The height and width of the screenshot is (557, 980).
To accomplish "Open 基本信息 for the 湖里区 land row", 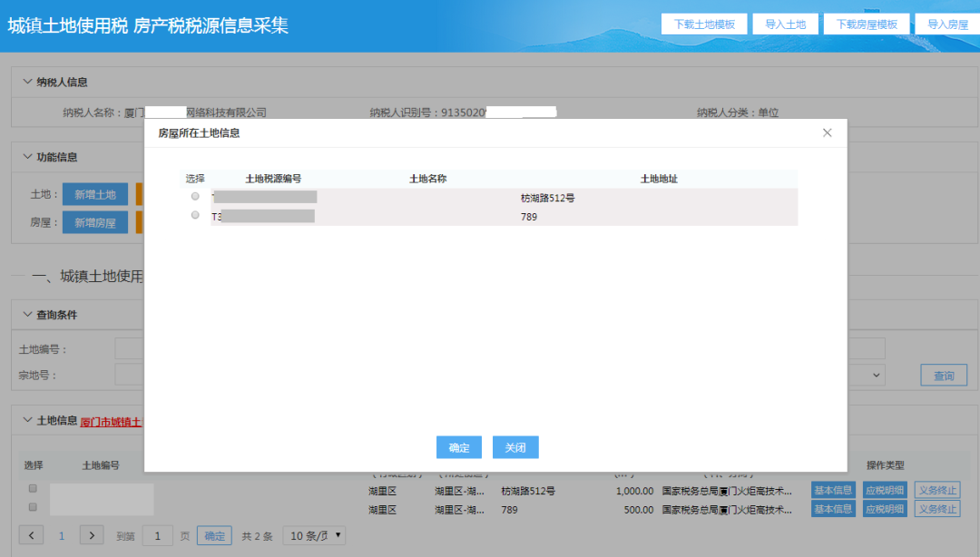I will (x=832, y=489).
